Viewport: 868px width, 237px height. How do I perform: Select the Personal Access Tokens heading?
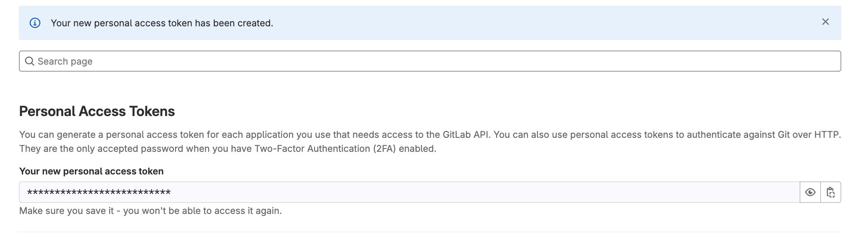[97, 112]
